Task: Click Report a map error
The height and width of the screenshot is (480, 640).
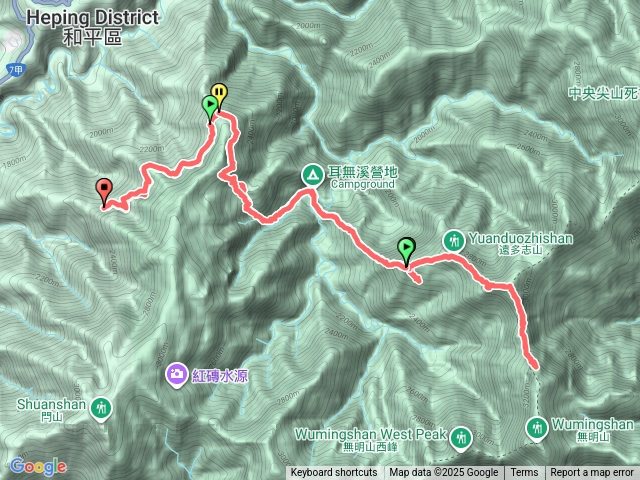Action: [x=592, y=473]
